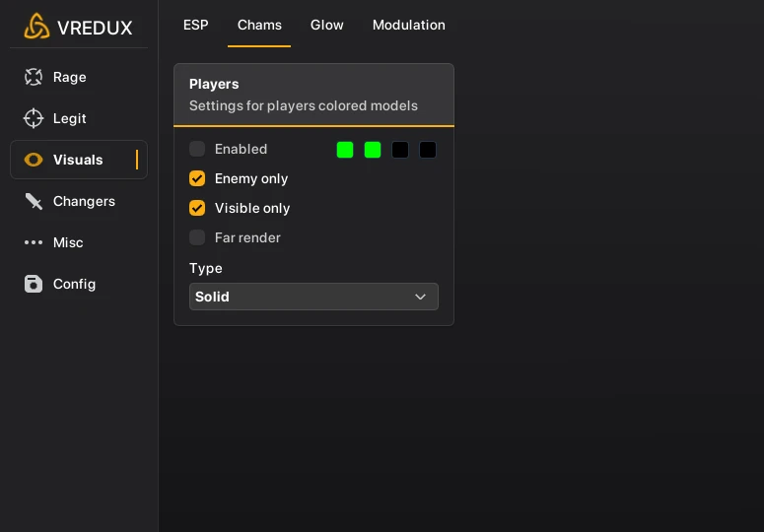Open the Rage section icon
This screenshot has width=764, height=532.
click(34, 77)
